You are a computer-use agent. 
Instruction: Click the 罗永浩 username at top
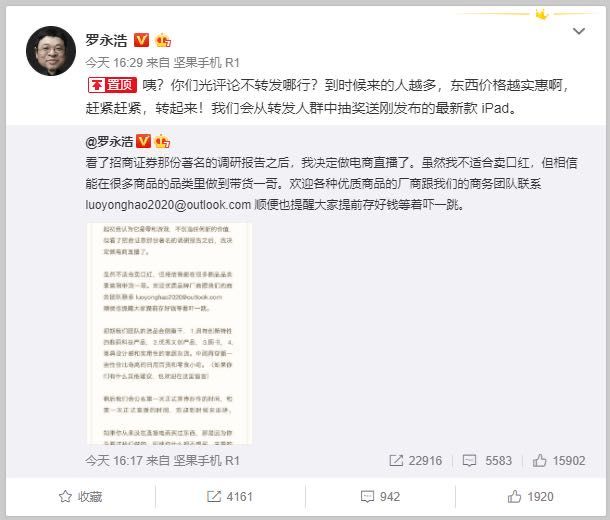point(106,40)
